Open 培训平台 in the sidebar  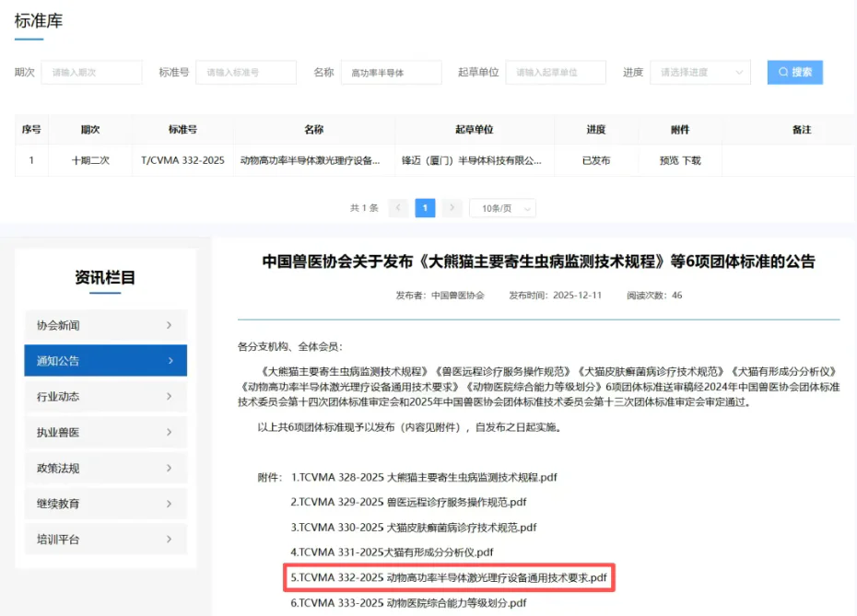[105, 540]
